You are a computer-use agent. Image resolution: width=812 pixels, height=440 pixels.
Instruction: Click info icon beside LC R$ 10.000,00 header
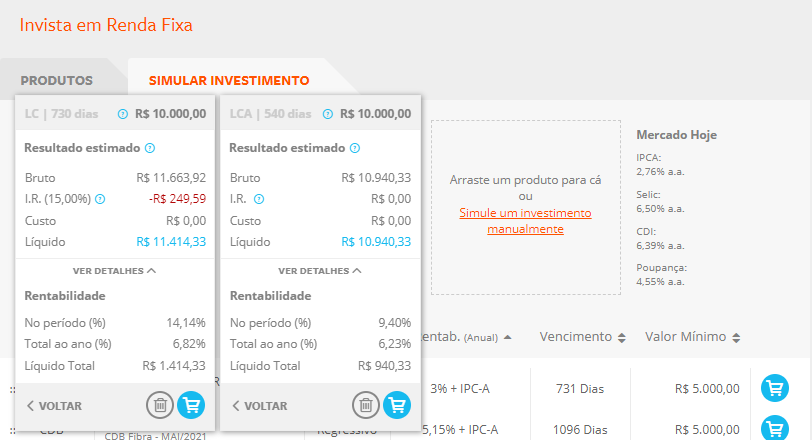tap(123, 114)
